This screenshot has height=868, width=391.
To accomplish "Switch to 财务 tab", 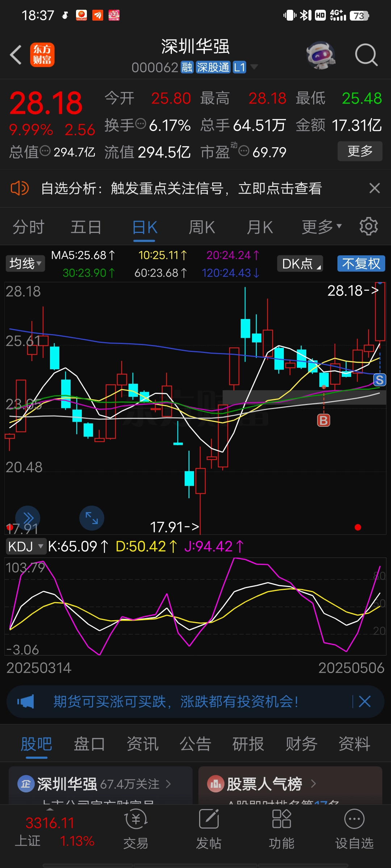I will click(301, 744).
